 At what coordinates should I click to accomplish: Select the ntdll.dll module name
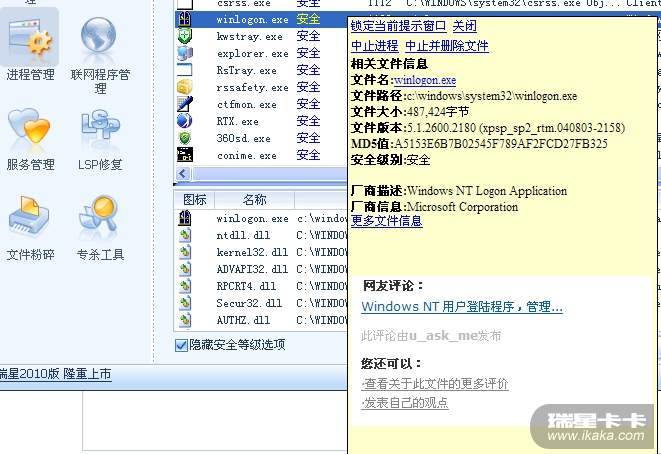[x=243, y=235]
